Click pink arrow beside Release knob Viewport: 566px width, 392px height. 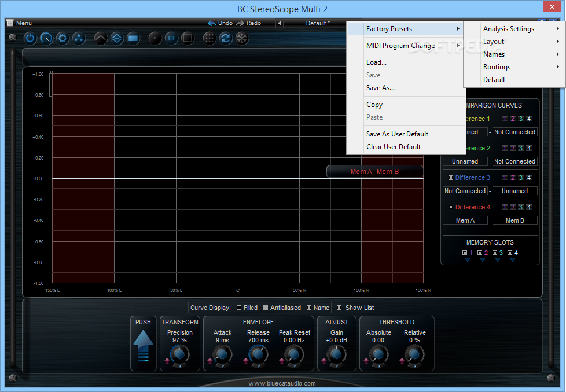(x=245, y=360)
